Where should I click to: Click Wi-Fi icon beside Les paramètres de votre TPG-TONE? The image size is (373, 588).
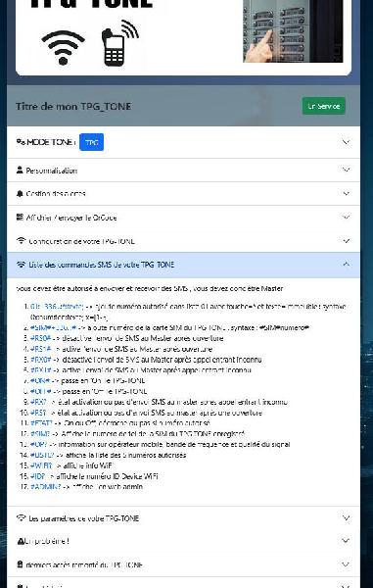pyautogui.click(x=21, y=517)
